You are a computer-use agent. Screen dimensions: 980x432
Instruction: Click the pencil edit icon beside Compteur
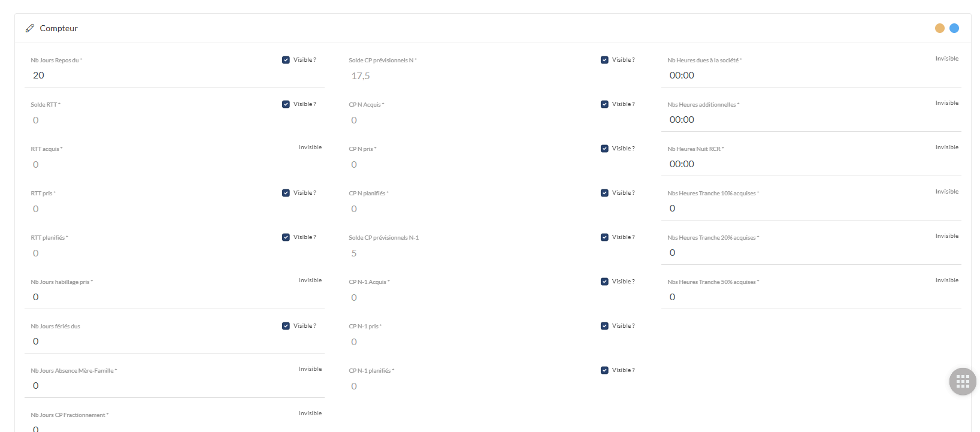[x=30, y=28]
